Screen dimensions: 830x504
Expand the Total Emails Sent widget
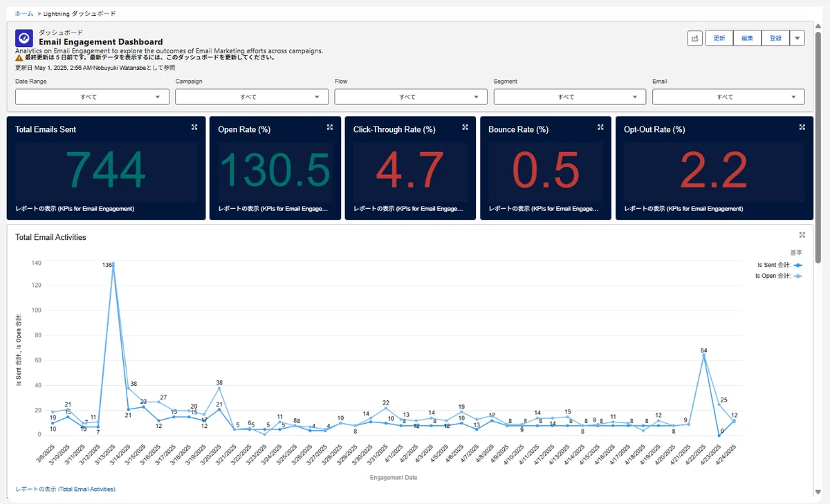194,127
